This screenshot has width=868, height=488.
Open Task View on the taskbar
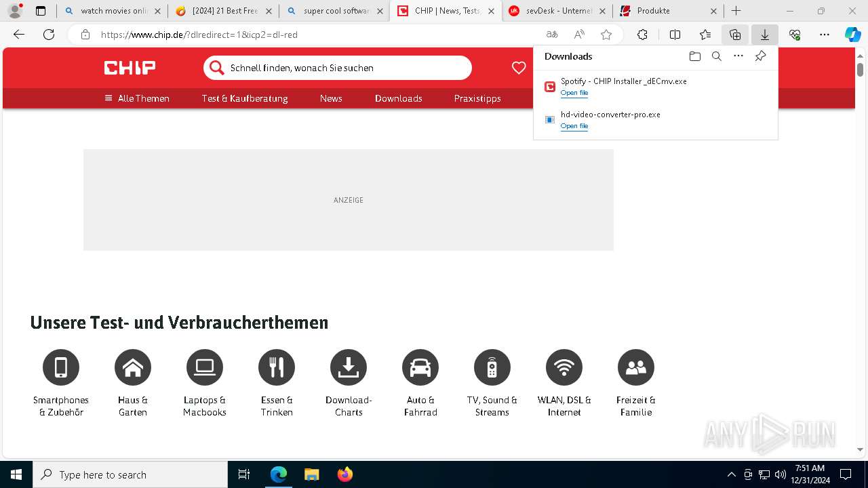[x=244, y=474]
